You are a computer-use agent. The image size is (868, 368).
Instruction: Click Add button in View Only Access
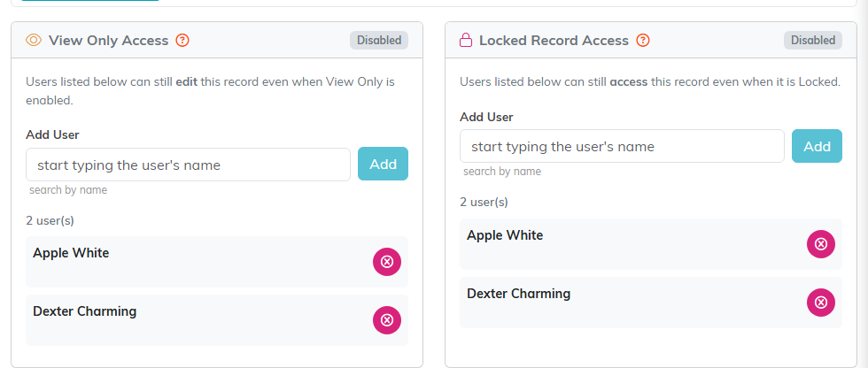click(383, 165)
